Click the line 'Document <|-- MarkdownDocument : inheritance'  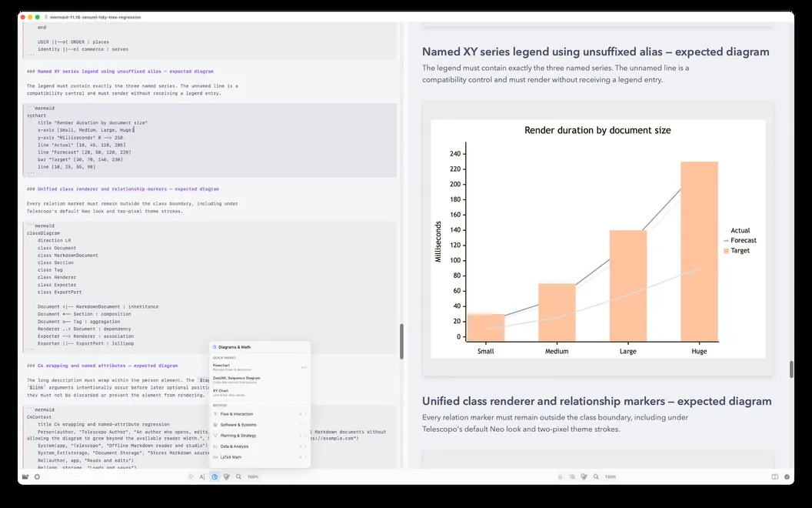98,307
